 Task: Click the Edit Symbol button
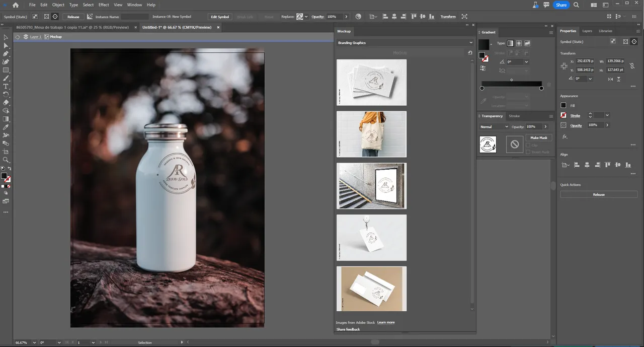pos(220,17)
